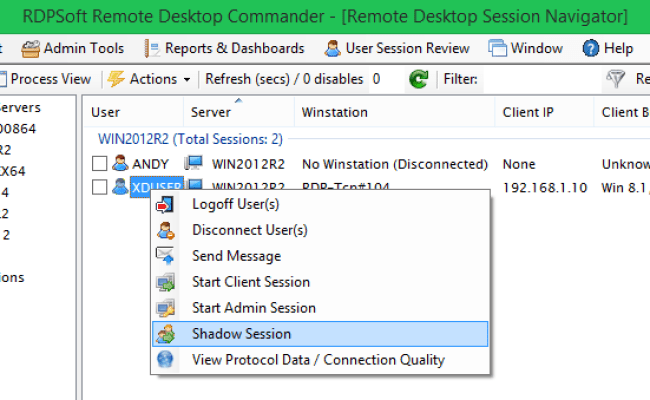Click the Win 8.1 client build cell
The width and height of the screenshot is (650, 400).
(x=626, y=188)
